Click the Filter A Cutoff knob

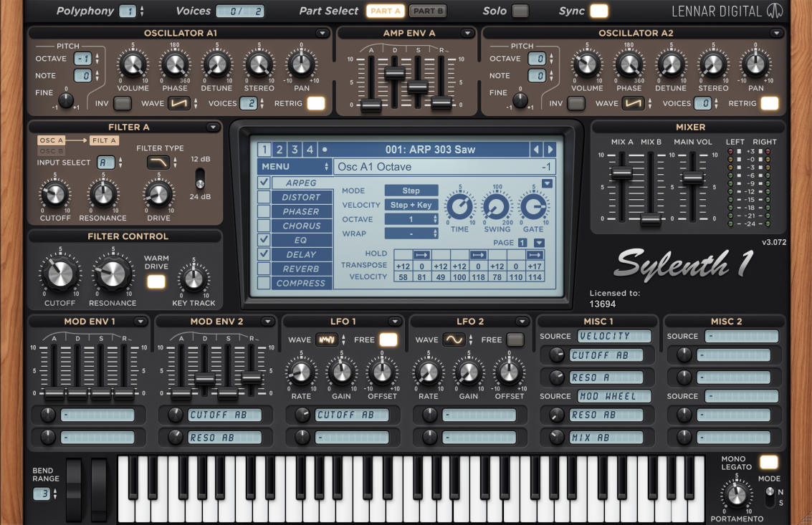point(55,195)
